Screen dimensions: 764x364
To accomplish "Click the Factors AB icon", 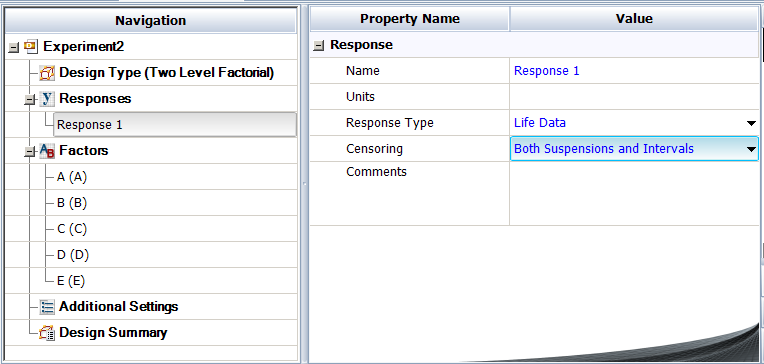I will tap(47, 151).
